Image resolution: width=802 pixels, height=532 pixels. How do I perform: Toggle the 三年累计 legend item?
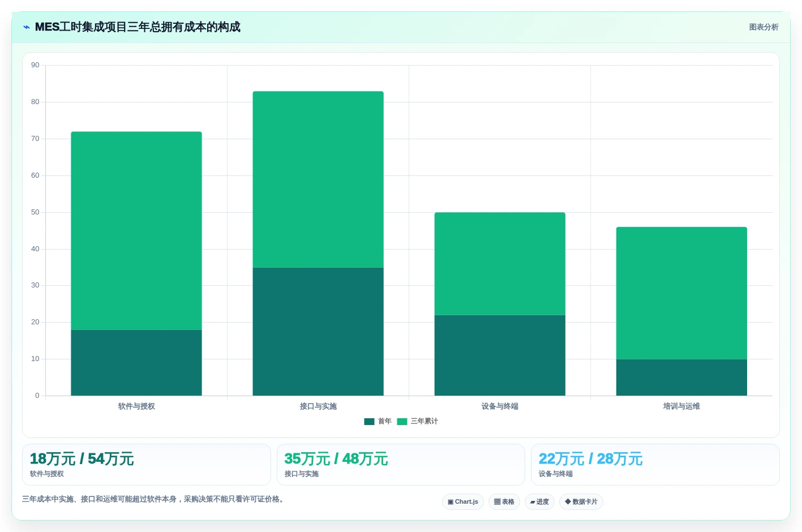[418, 421]
